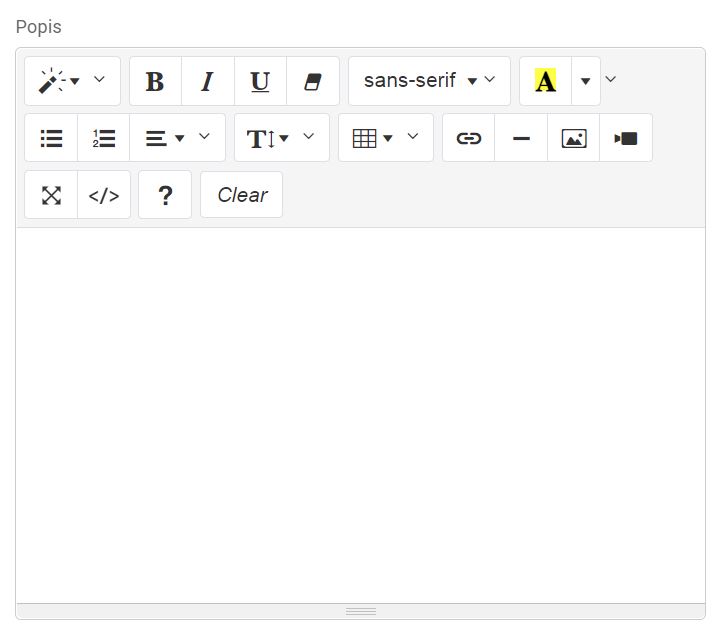Insert a horizontal rule line
720x630 pixels.
pos(521,138)
